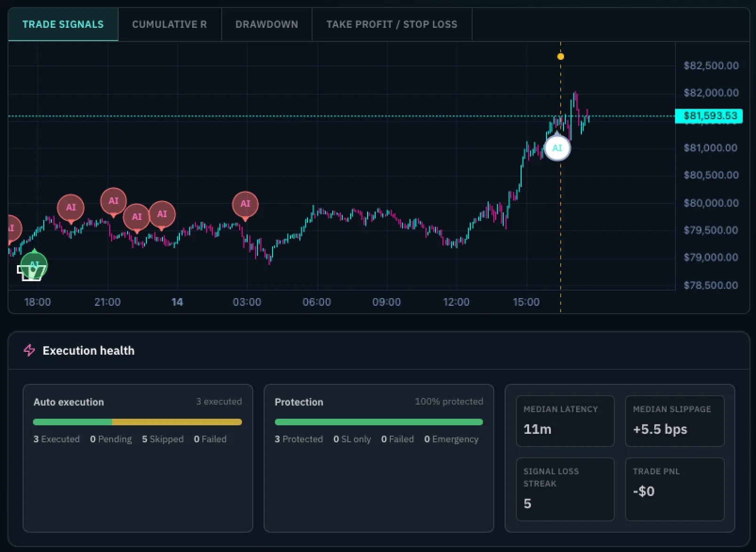Switch to the Trade Signals tab

pyautogui.click(x=63, y=24)
